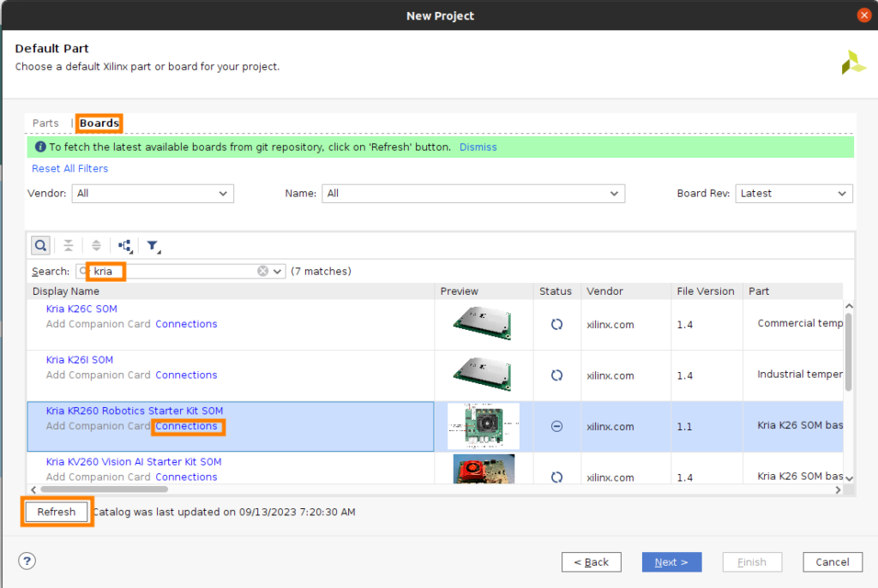This screenshot has height=588, width=878.
Task: Go to the Next step
Action: click(x=671, y=561)
